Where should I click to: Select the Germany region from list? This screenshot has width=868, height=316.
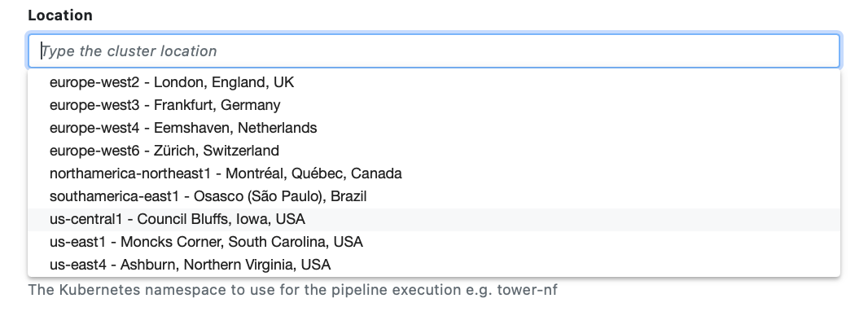(434, 105)
